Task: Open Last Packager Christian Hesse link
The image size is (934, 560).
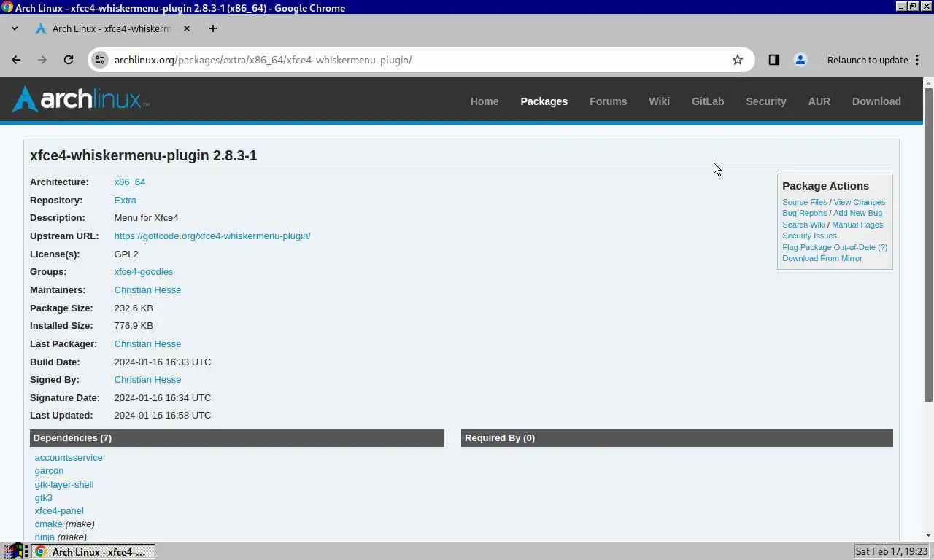Action: [x=147, y=343]
